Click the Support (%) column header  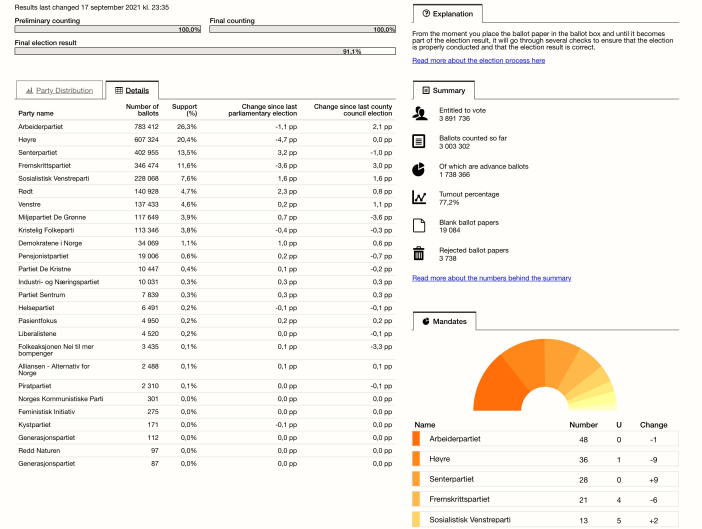186,109
